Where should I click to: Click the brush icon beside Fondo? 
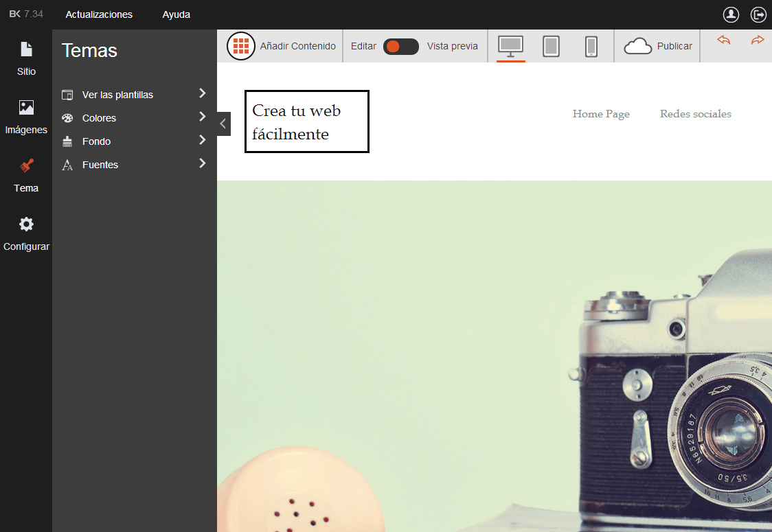[x=67, y=141]
